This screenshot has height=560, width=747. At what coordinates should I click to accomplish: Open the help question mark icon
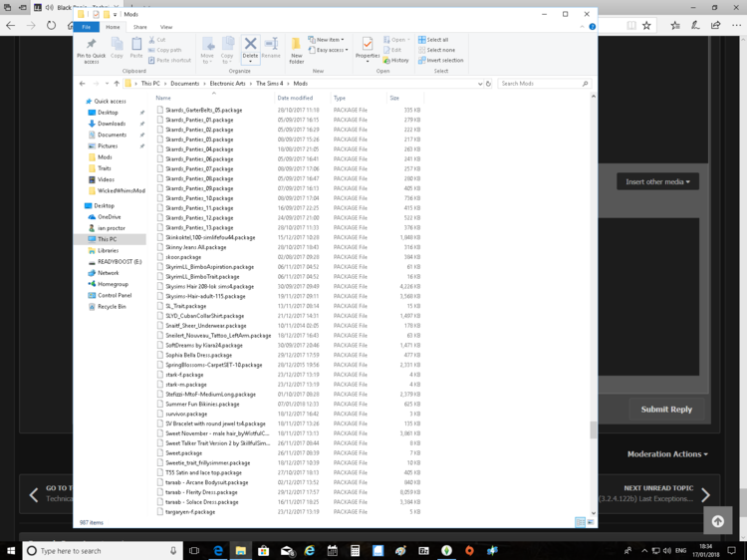tap(593, 27)
